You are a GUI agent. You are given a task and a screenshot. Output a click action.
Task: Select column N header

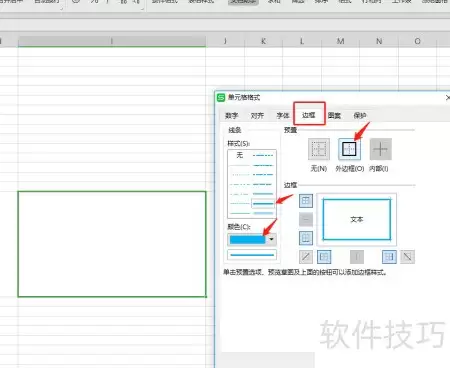tap(379, 41)
